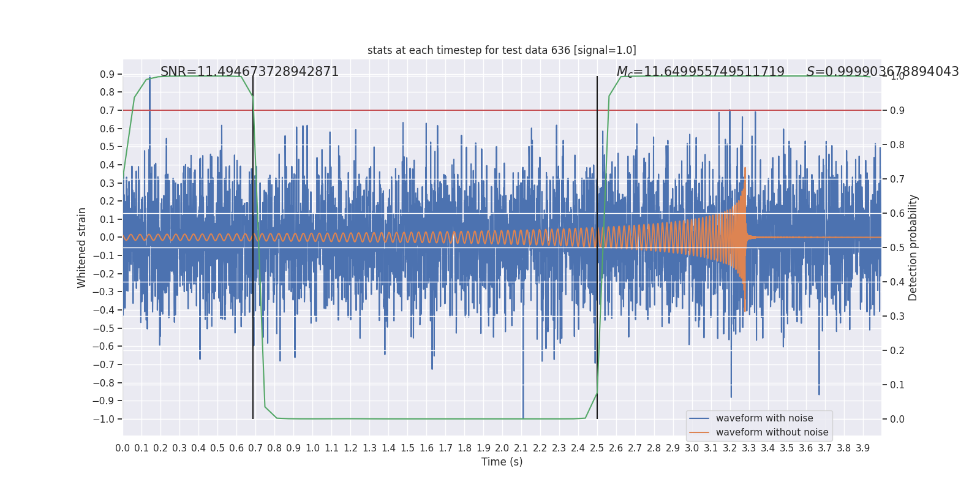Click the 'Detection probability' right axis label
980x490 pixels.
[x=913, y=247]
